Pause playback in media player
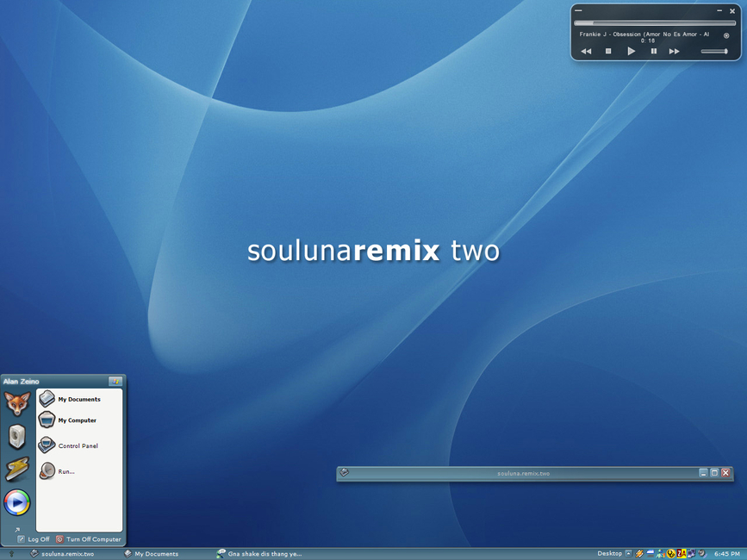 pos(654,51)
